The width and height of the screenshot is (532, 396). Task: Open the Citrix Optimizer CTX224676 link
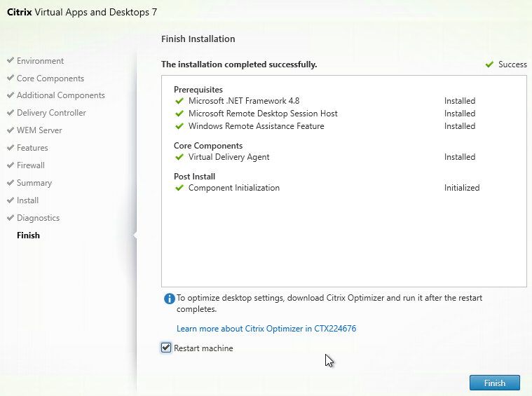pyautogui.click(x=266, y=329)
